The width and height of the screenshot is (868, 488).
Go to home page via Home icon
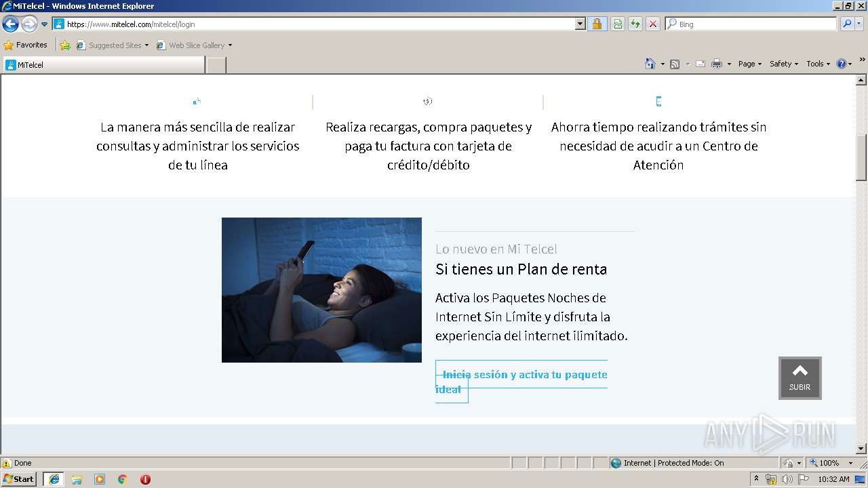650,64
